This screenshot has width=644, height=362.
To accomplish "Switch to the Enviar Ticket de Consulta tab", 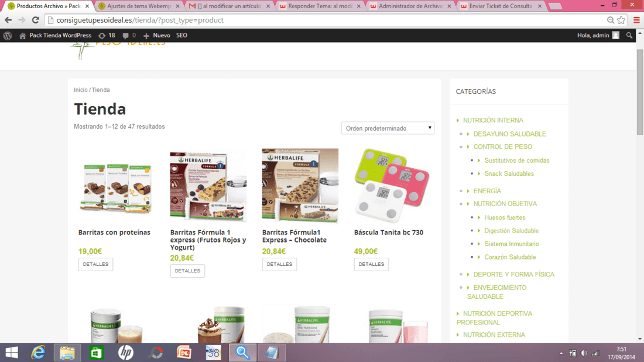I will click(501, 6).
